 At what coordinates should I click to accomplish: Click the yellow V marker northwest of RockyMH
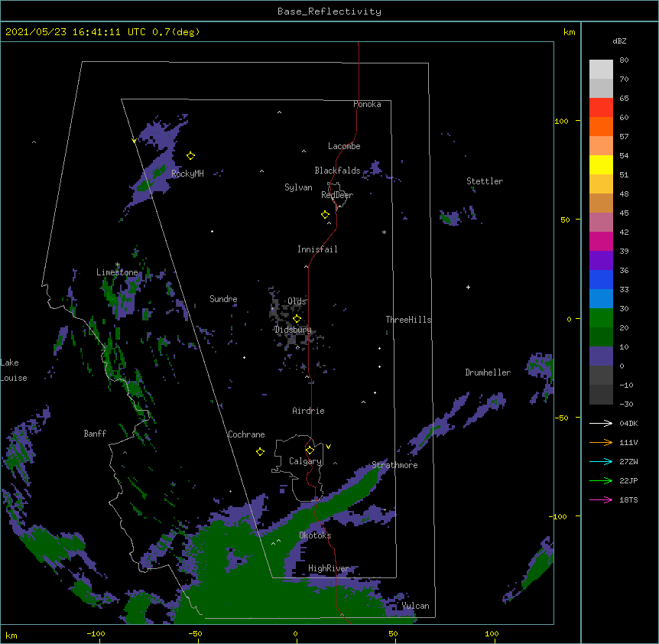click(x=134, y=141)
